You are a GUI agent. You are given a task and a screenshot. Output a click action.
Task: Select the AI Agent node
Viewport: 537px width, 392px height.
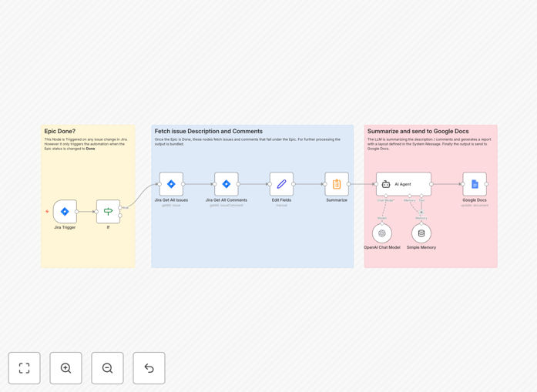point(404,184)
